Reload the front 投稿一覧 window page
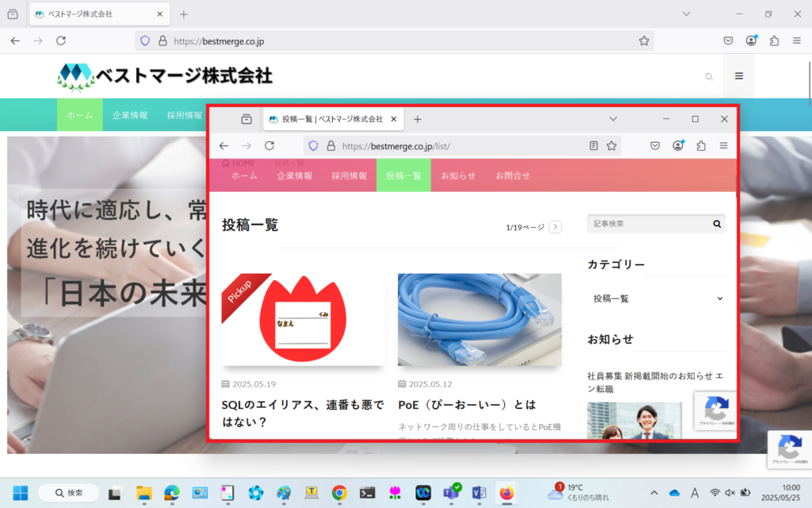The width and height of the screenshot is (812, 508). tap(270, 146)
